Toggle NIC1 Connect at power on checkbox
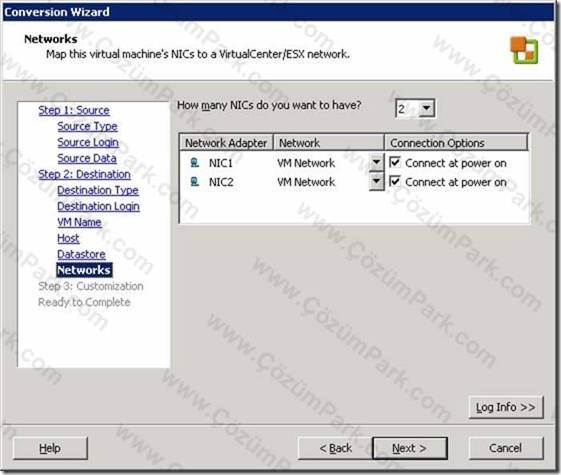This screenshot has width=561, height=475. (x=395, y=163)
